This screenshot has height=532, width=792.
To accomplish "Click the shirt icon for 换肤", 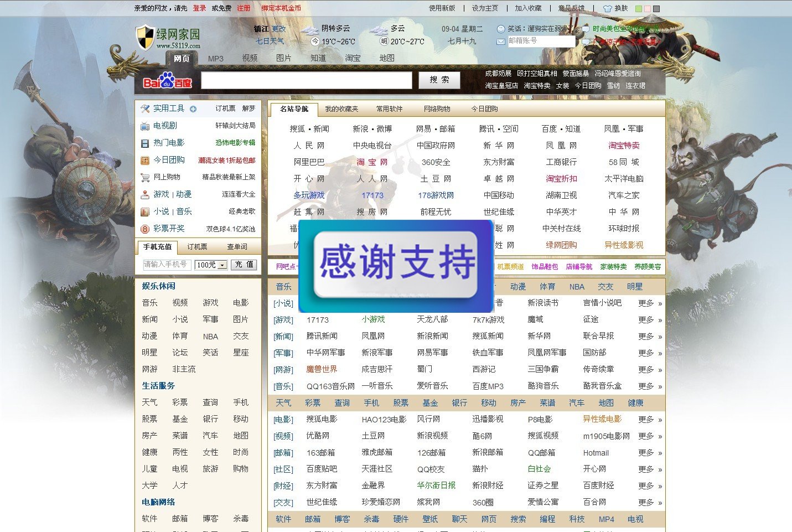I will (608, 9).
